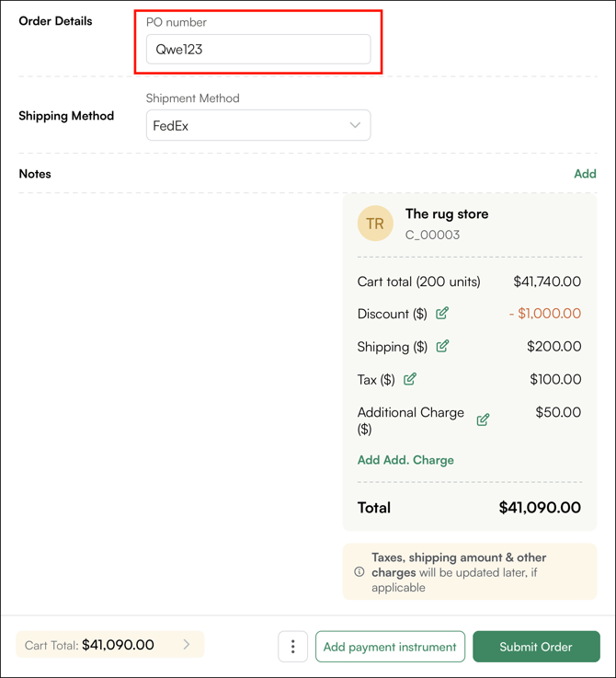Click the Add Add. Charge link

pos(405,460)
